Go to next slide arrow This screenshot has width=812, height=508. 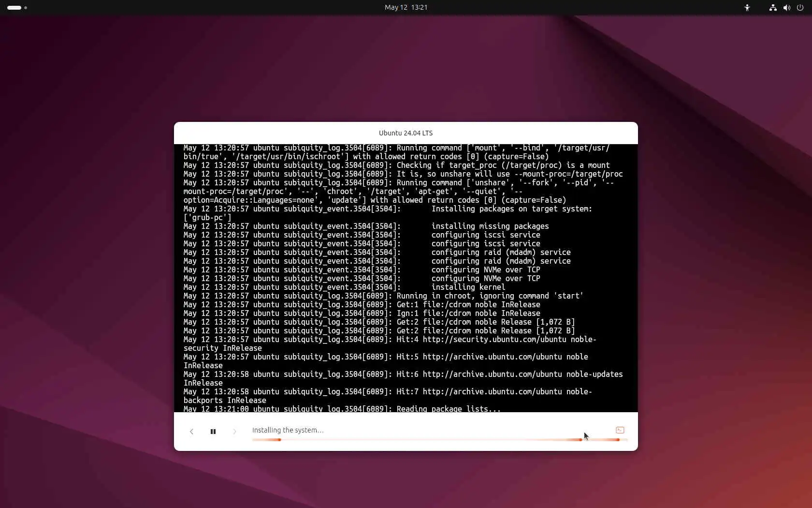(x=234, y=432)
